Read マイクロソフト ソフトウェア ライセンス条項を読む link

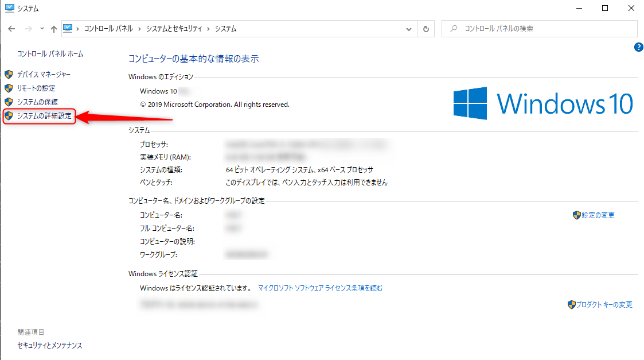coord(320,288)
